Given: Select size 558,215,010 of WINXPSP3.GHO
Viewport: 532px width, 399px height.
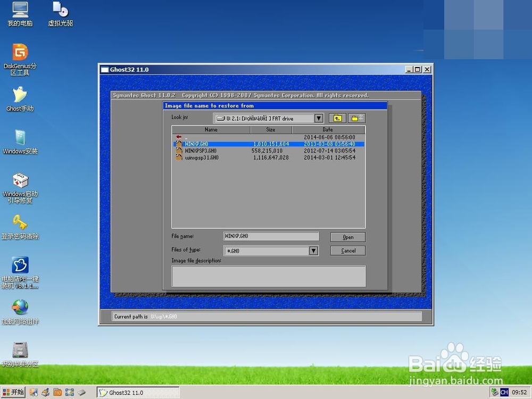Looking at the screenshot, I should coord(267,151).
